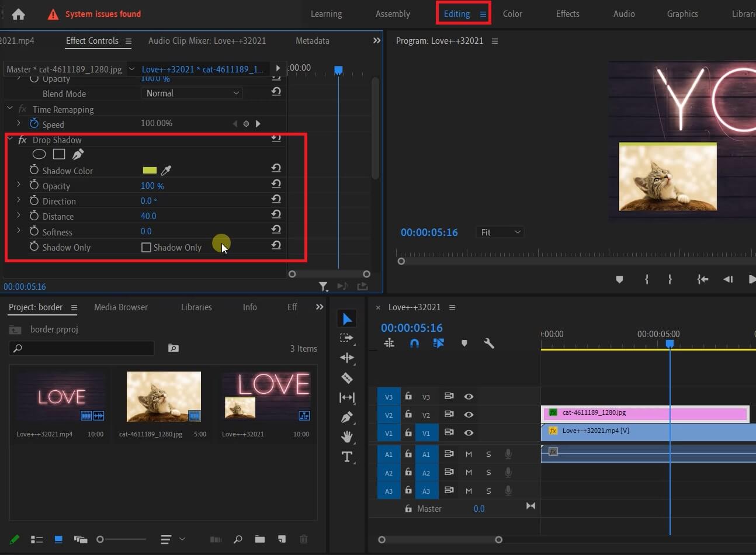Create 4-point polygon mask for Drop Shadow
The image size is (756, 555).
(59, 154)
